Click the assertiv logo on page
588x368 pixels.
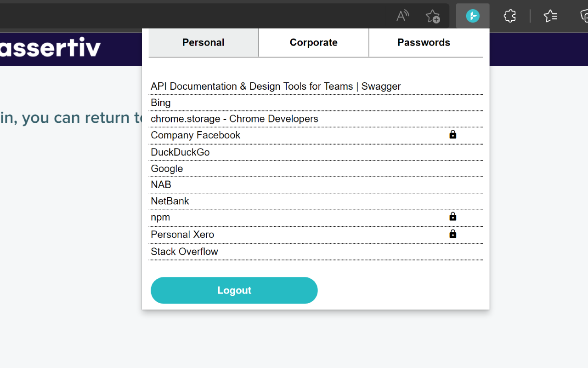(x=50, y=47)
